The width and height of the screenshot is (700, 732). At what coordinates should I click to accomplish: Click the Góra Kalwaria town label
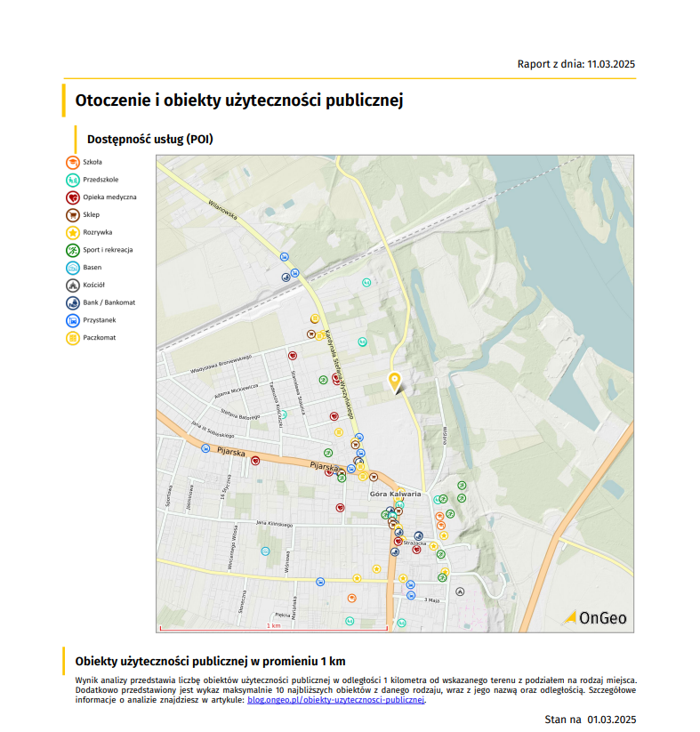click(x=394, y=493)
